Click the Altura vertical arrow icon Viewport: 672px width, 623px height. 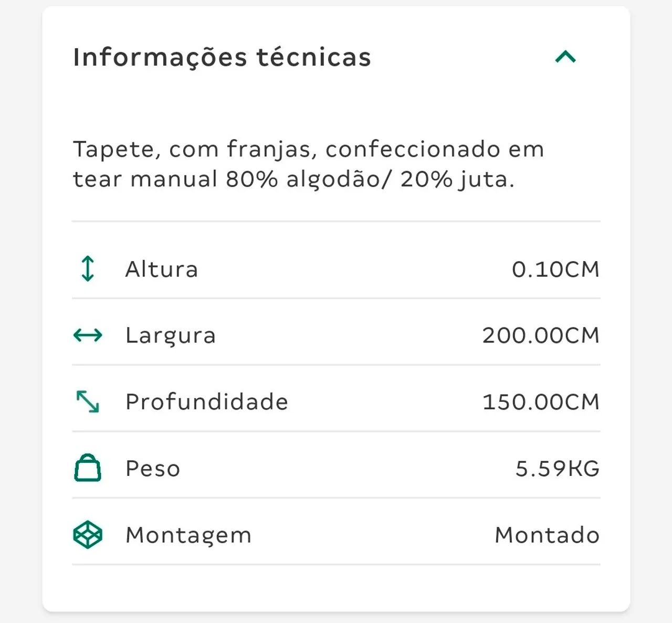87,268
